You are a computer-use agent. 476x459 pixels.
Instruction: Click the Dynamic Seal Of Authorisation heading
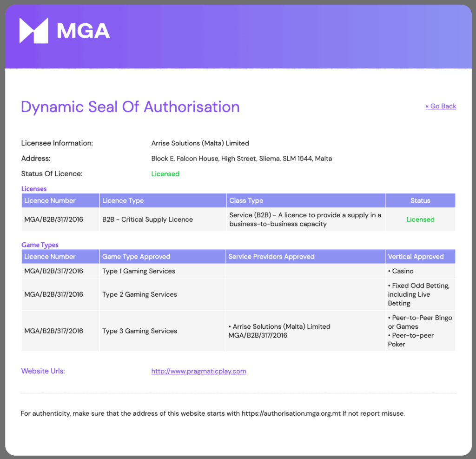pyautogui.click(x=130, y=106)
